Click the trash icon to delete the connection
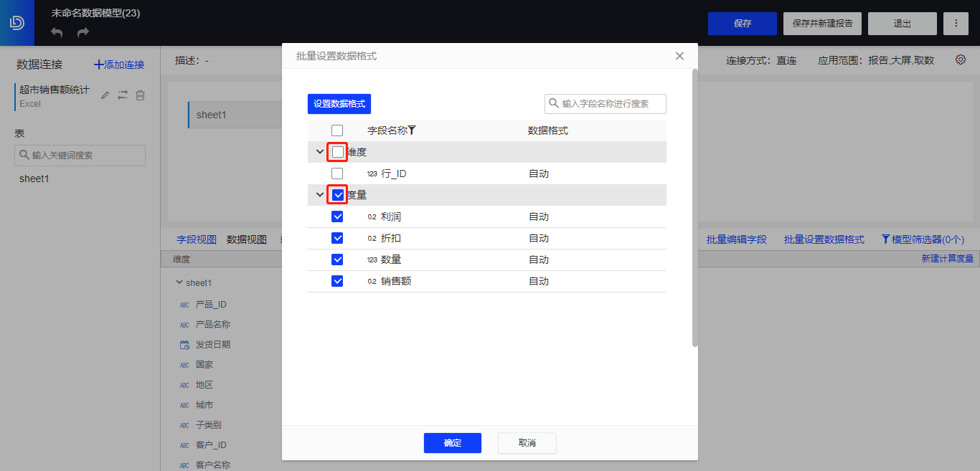Viewport: 980px width, 471px height. [x=139, y=94]
